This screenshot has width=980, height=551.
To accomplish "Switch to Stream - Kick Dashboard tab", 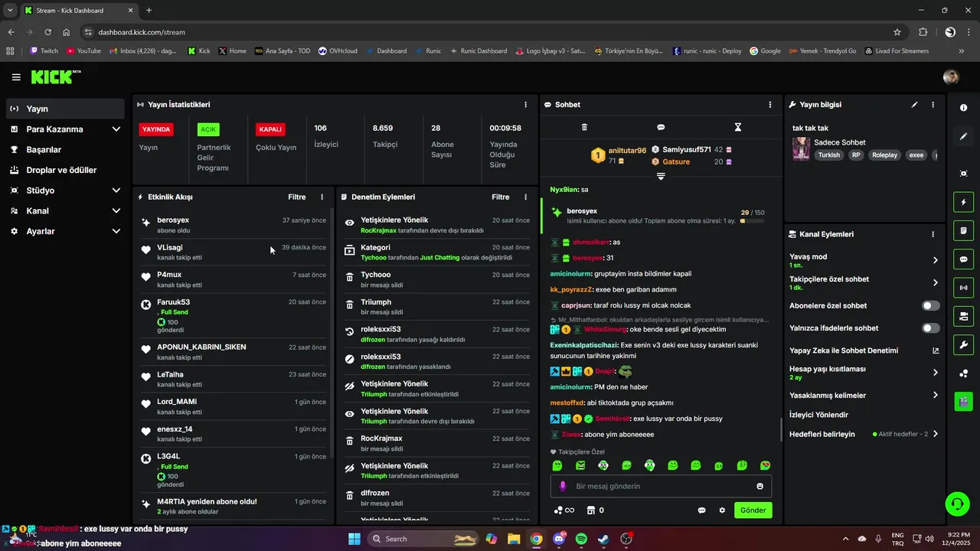I will tap(78, 11).
